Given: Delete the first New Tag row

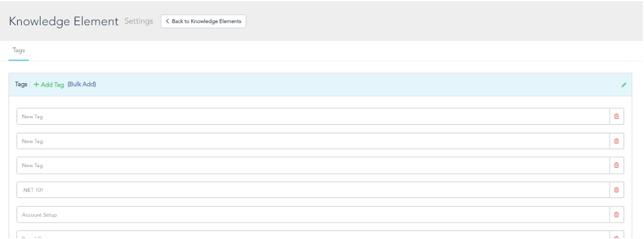Looking at the screenshot, I should coord(616,116).
